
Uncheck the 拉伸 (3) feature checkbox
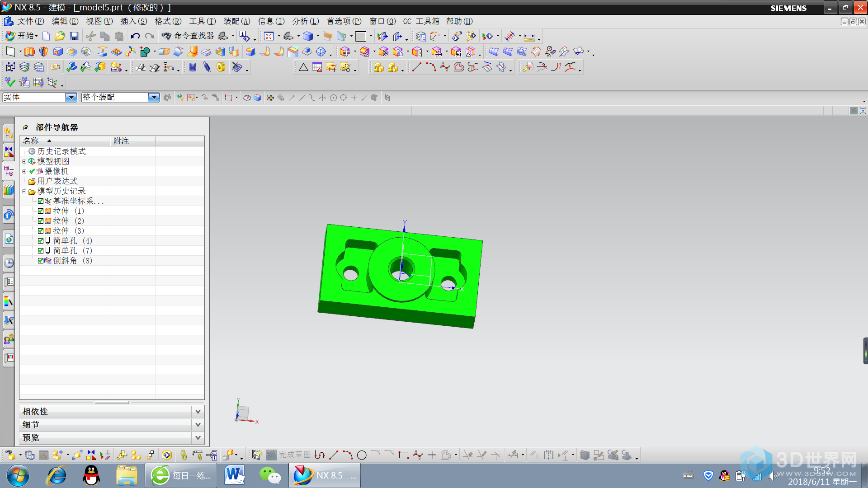pyautogui.click(x=41, y=231)
